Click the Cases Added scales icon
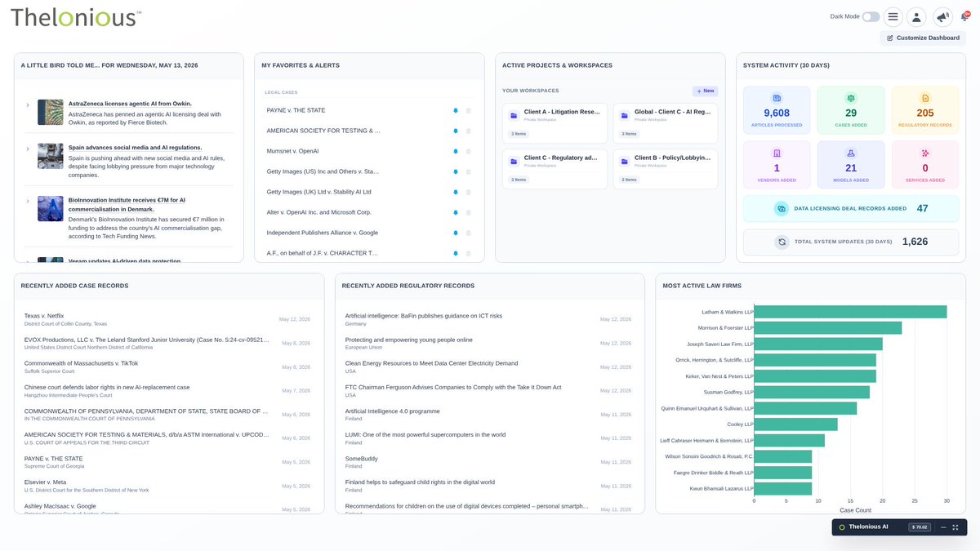 [x=851, y=98]
